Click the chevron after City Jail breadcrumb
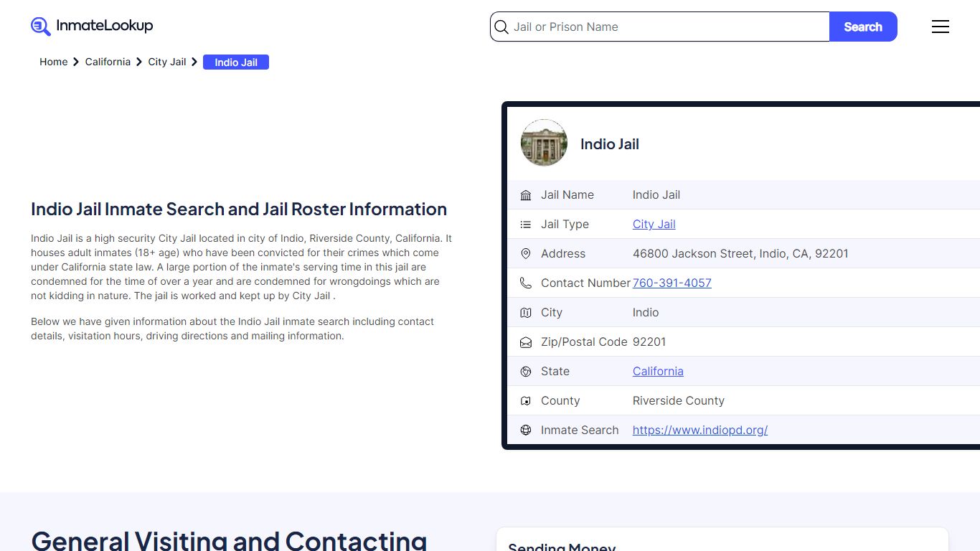The height and width of the screenshot is (551, 980). point(194,62)
